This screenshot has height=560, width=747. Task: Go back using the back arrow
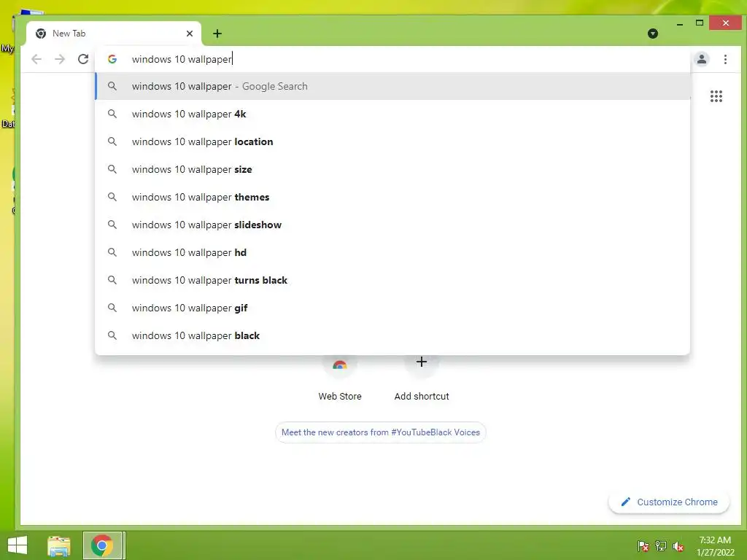point(36,59)
